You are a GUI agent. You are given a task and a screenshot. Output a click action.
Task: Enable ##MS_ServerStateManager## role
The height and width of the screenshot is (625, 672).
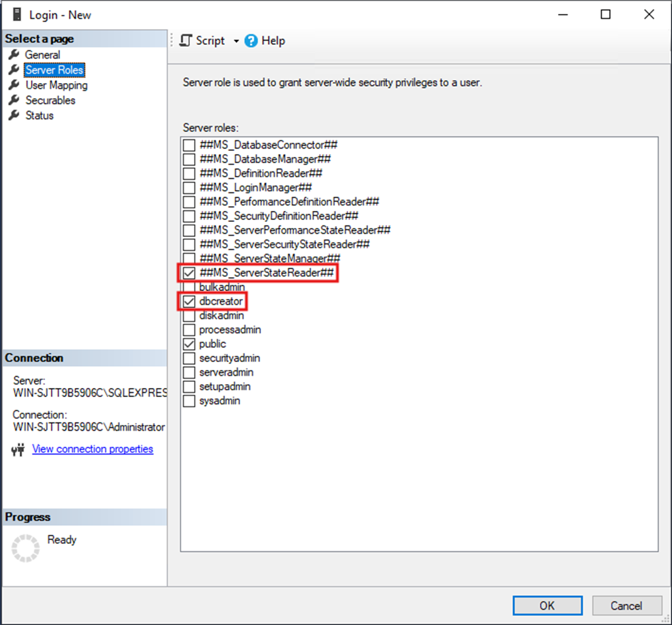(x=189, y=258)
